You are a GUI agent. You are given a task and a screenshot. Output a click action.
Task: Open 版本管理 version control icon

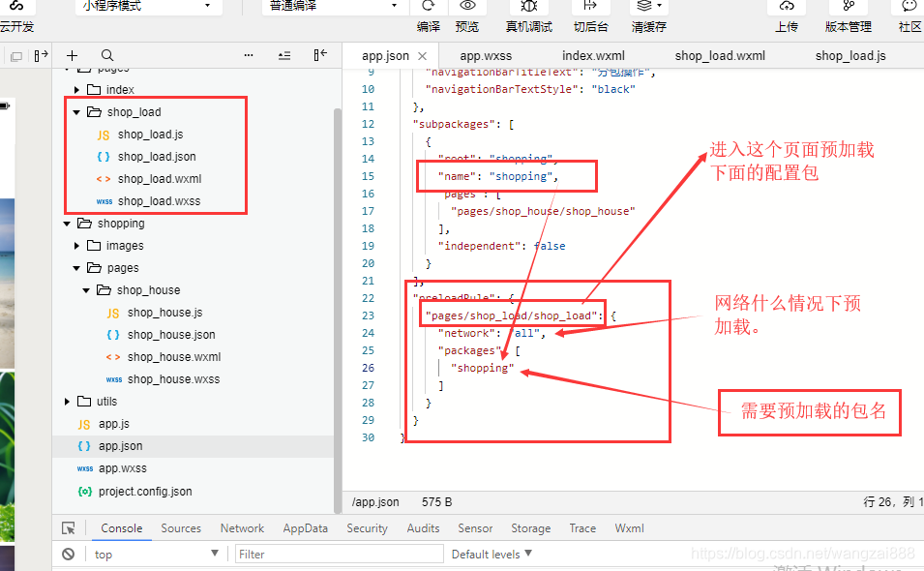[x=849, y=6]
